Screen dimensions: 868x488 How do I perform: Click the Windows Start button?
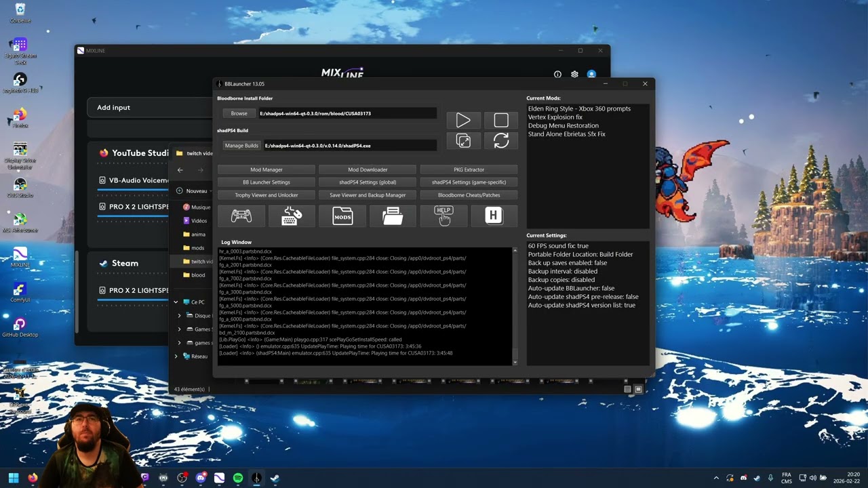coord(14,478)
